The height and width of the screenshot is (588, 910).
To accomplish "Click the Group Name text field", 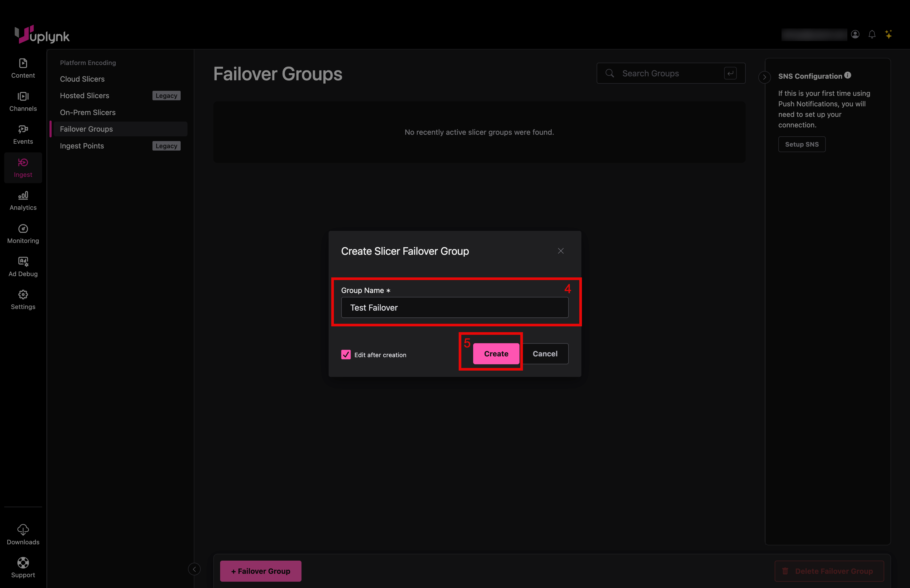I will tap(454, 308).
